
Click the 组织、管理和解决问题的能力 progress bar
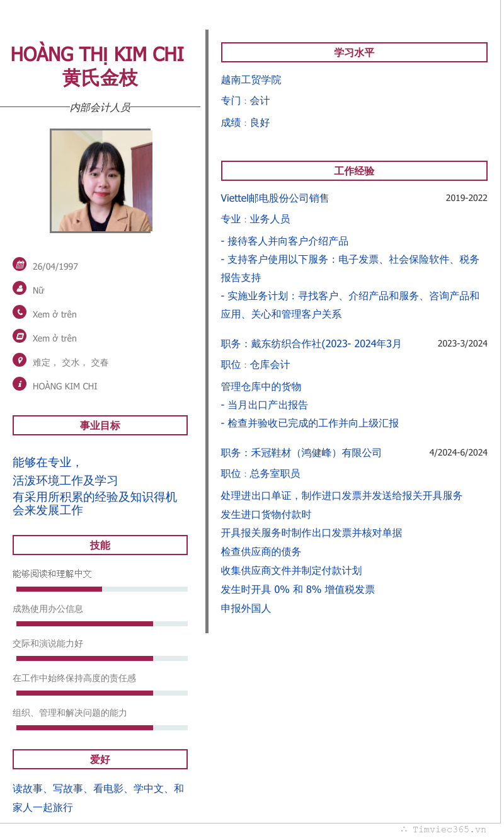tap(101, 728)
